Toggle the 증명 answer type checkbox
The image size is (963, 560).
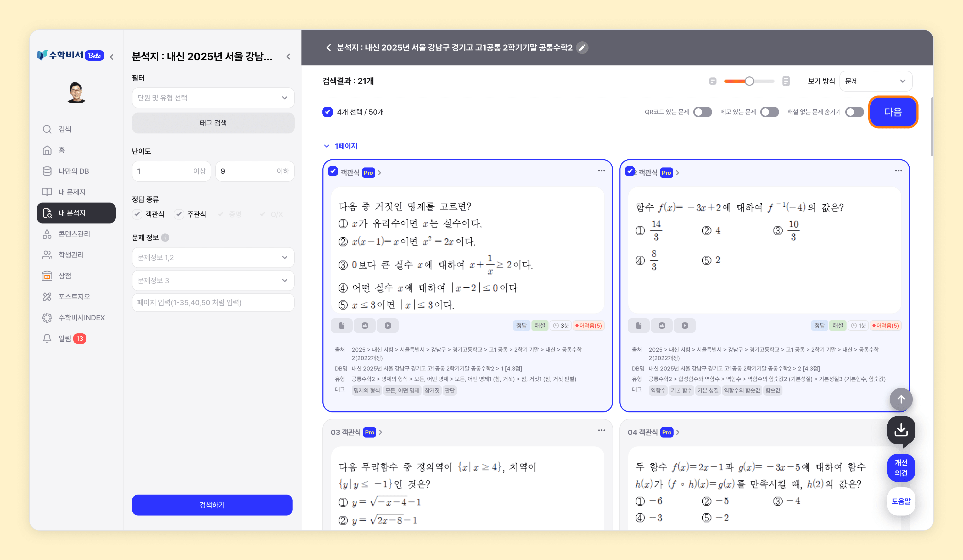[x=221, y=214]
